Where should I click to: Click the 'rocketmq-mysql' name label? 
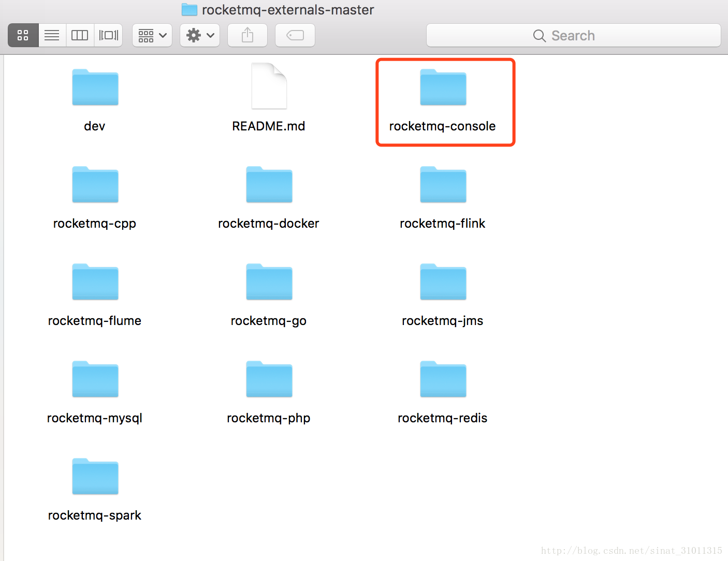[95, 419]
